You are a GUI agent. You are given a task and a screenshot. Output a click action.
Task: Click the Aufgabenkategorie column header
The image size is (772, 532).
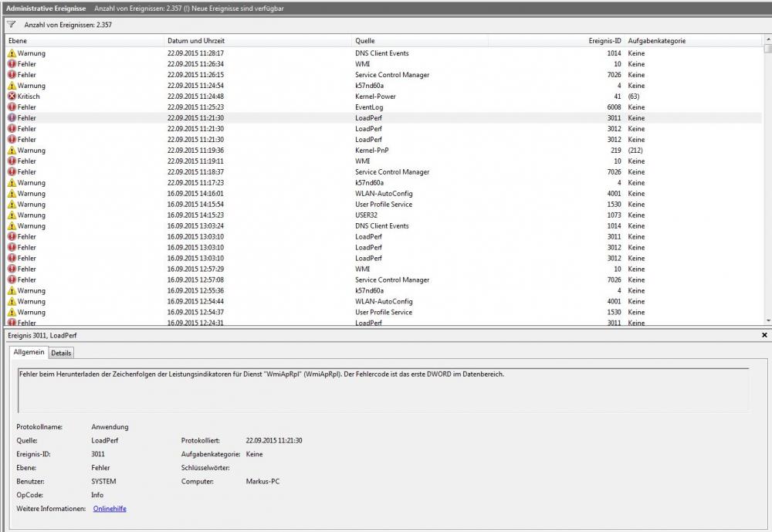click(691, 40)
